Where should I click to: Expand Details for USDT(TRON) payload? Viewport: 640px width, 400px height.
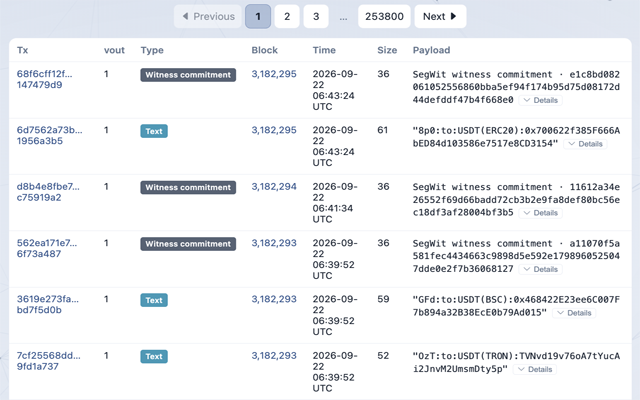(x=535, y=369)
